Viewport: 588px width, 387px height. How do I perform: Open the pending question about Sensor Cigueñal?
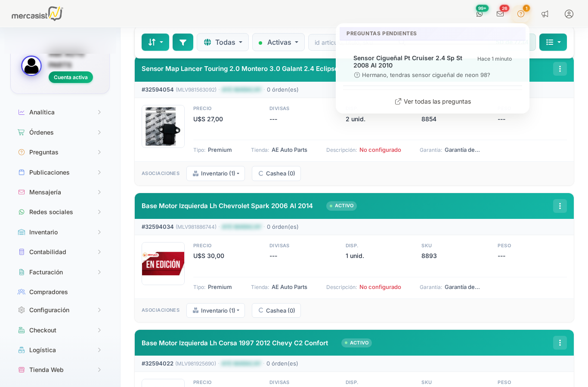coord(433,66)
